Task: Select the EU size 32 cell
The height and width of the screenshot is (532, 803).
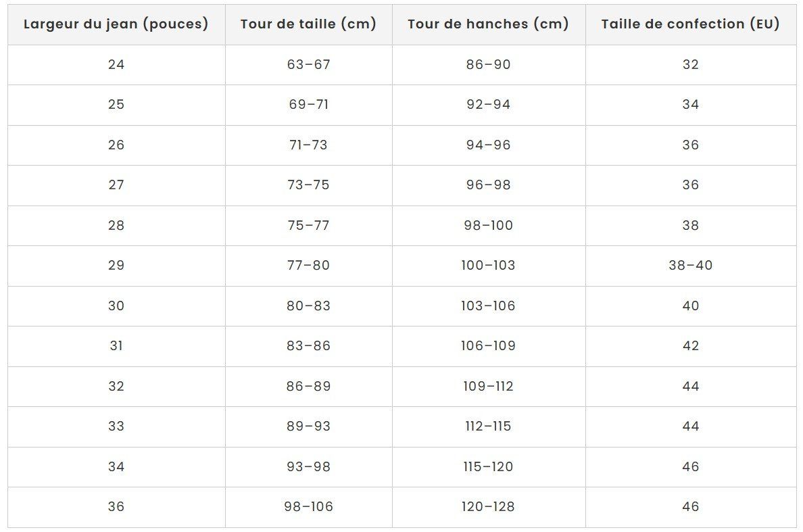Action: tap(691, 64)
